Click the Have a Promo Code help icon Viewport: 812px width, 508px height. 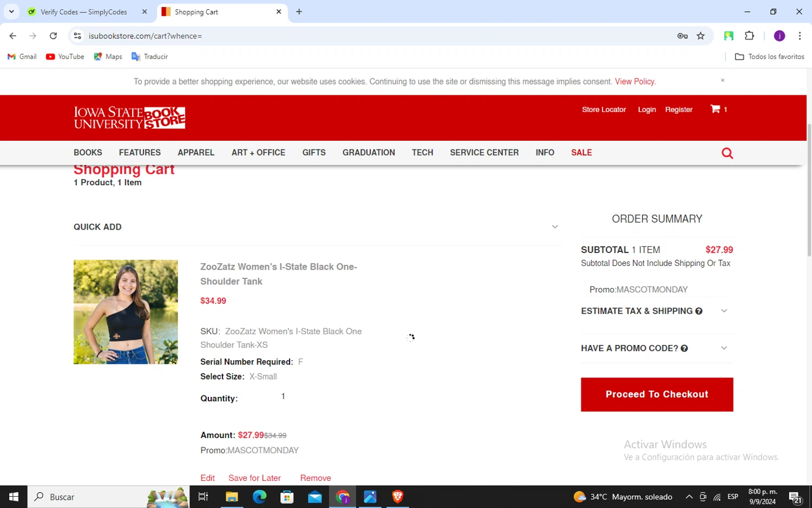pyautogui.click(x=684, y=348)
